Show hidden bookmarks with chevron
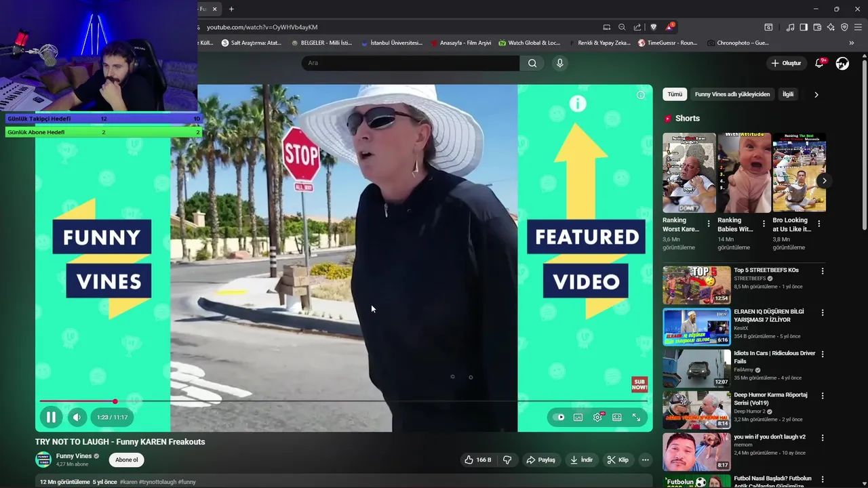This screenshot has width=868, height=488. 852,43
